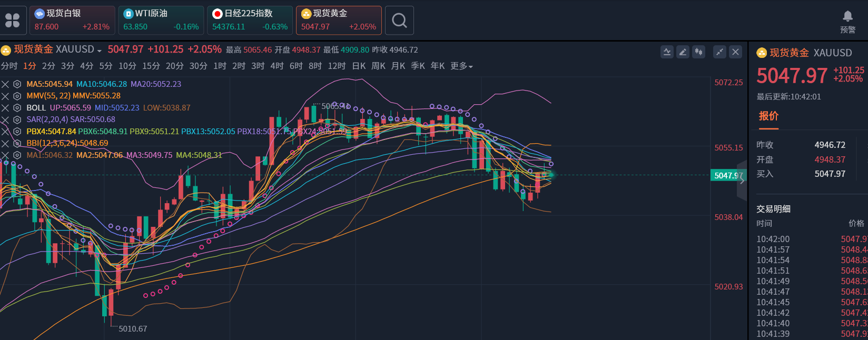The width and height of the screenshot is (868, 340).
Task: Open settings gear for BOLL indicator
Action: click(x=17, y=108)
